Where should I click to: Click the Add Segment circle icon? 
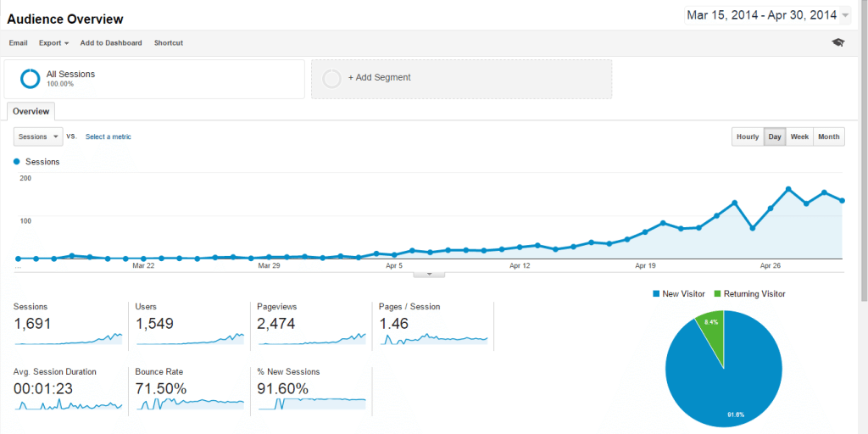coord(332,78)
